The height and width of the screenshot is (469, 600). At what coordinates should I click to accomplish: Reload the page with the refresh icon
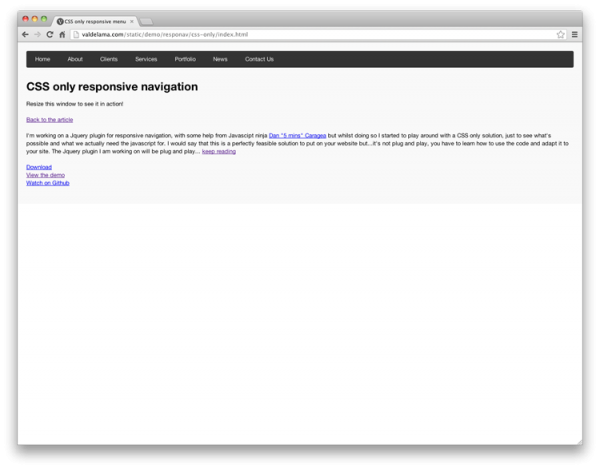[x=50, y=34]
